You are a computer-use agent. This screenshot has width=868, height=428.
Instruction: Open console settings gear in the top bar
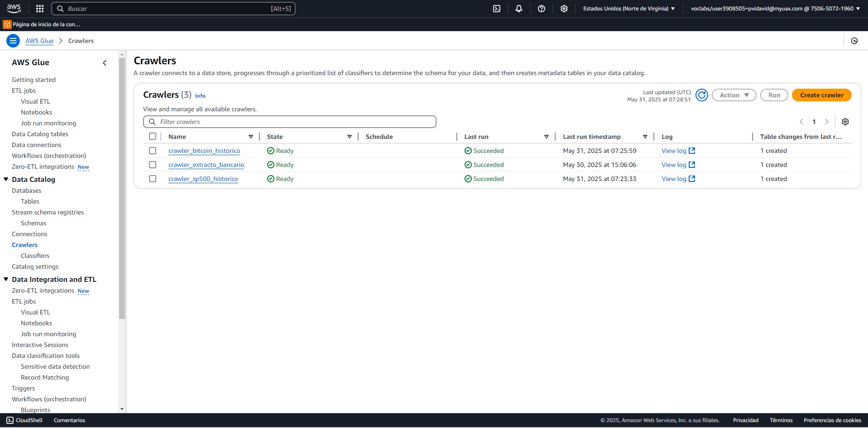564,9
